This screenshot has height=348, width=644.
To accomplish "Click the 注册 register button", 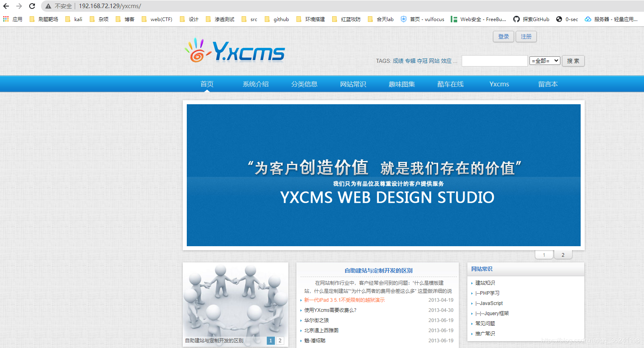I will click(526, 37).
